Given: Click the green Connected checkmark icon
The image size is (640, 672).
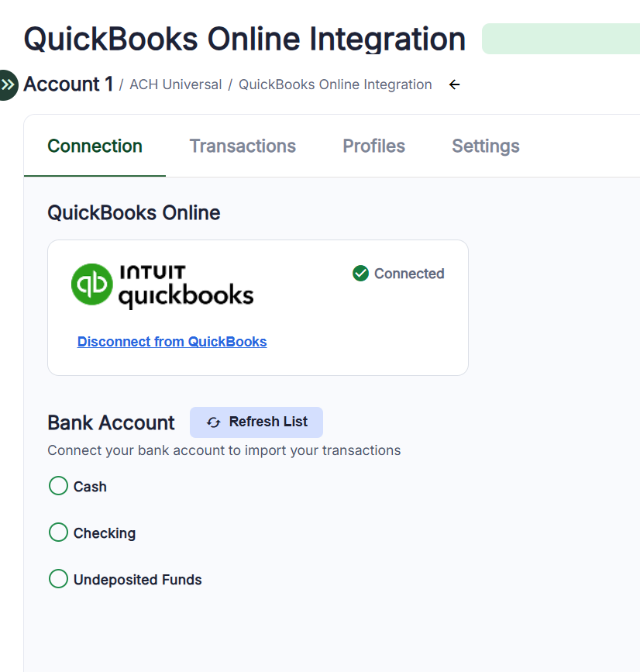Looking at the screenshot, I should pos(360,273).
